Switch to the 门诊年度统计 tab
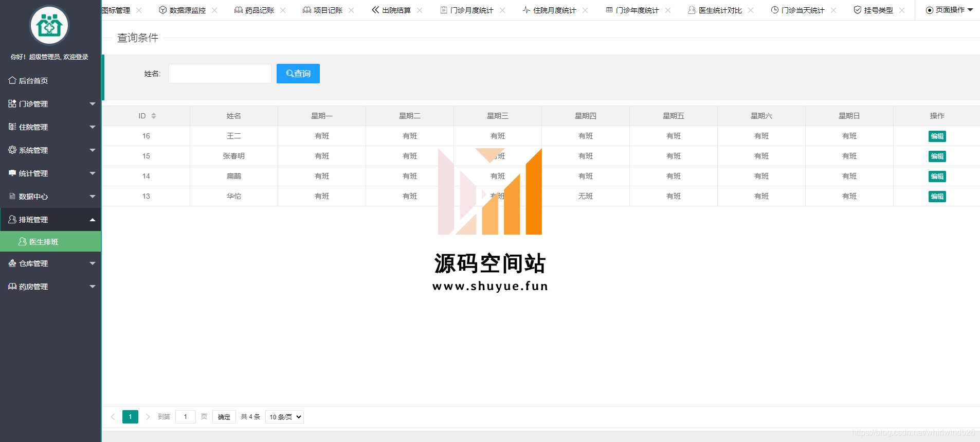 (637, 10)
